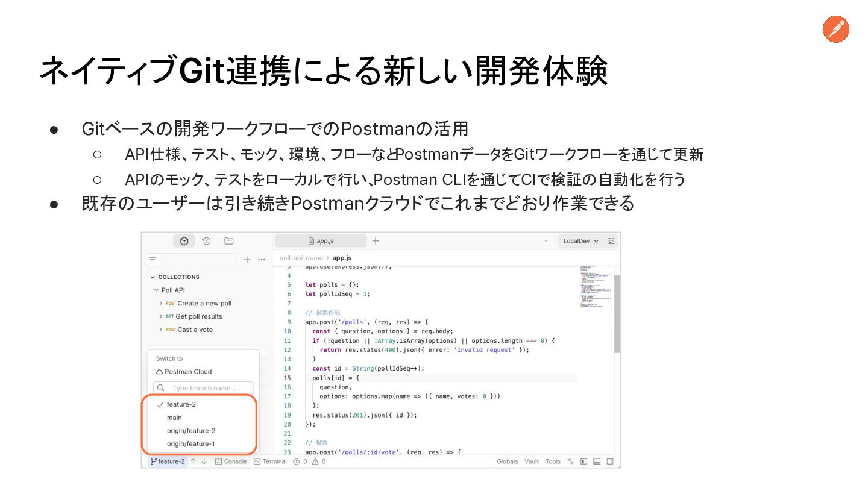Click the git branch icon in status bar
Screen dimensions: 868x488
click(154, 461)
